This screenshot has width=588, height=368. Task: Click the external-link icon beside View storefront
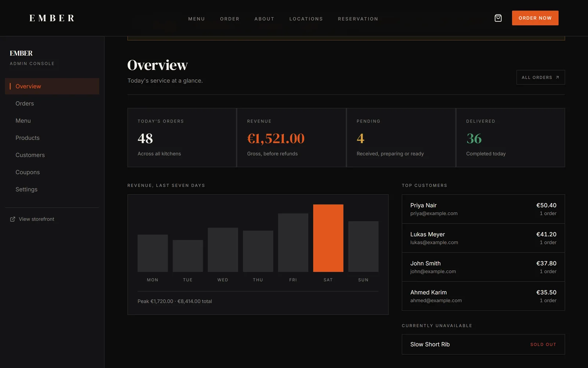click(x=12, y=219)
